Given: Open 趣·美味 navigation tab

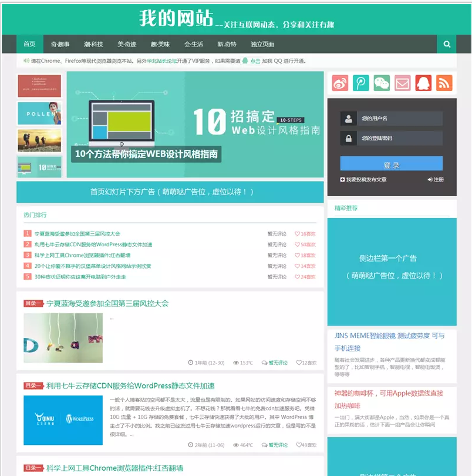Looking at the screenshot, I should click(x=160, y=44).
